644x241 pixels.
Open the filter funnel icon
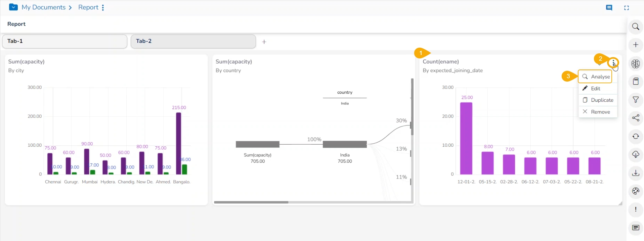[635, 100]
